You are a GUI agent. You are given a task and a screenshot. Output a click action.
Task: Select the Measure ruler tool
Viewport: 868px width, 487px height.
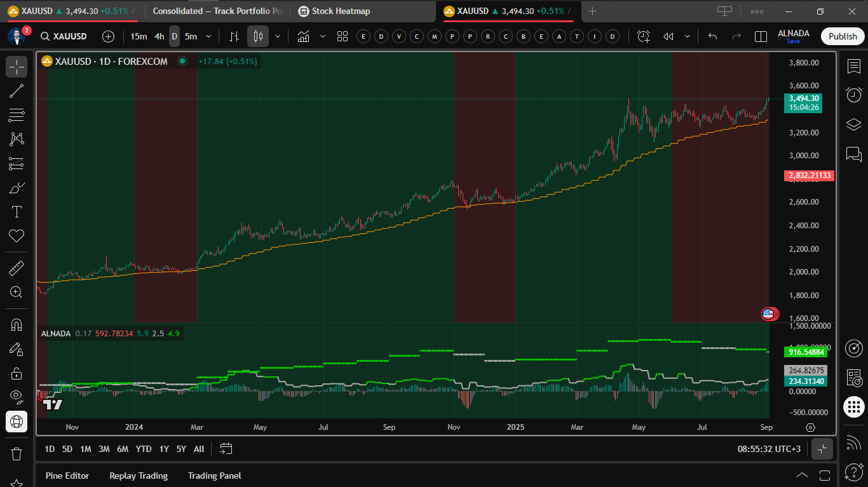pos(17,268)
